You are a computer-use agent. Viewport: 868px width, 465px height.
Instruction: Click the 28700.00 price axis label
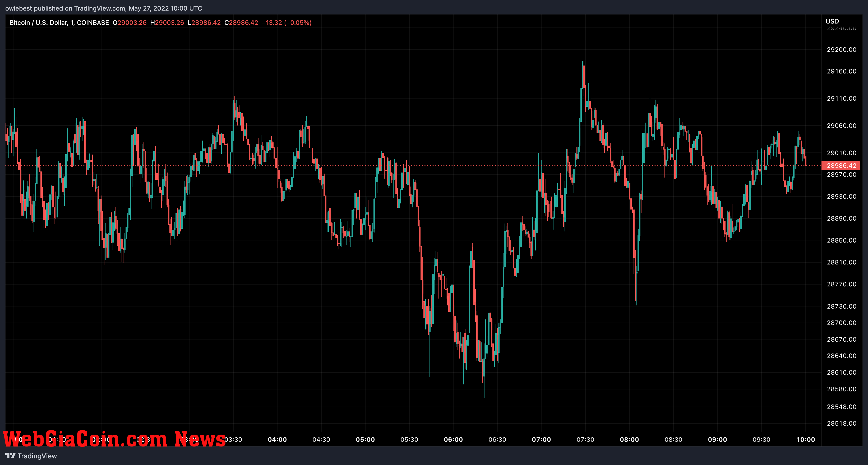click(x=841, y=323)
